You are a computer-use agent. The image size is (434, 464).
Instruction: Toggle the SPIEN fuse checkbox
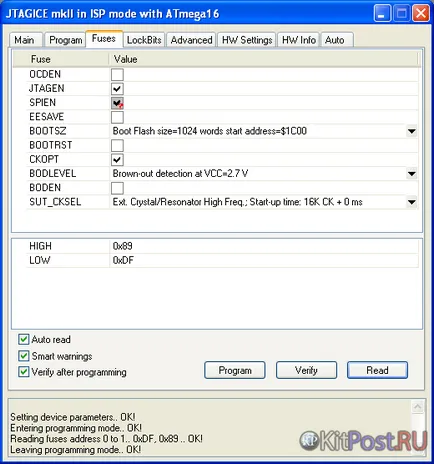(117, 103)
